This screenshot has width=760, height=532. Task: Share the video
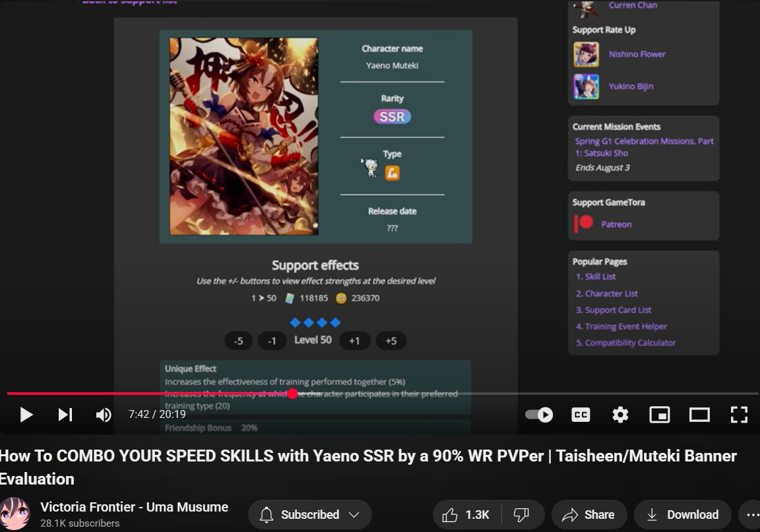click(x=589, y=515)
